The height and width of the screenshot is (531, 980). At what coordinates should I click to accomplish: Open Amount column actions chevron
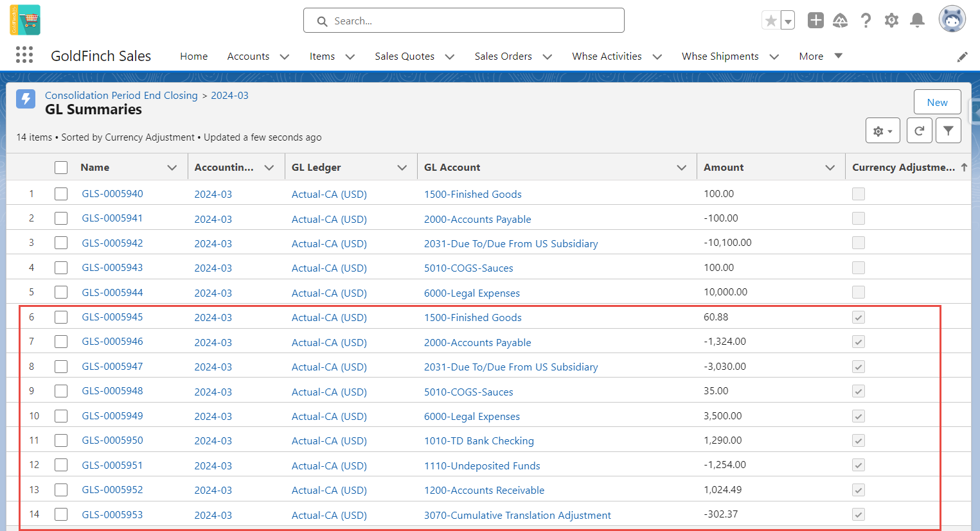tap(830, 168)
